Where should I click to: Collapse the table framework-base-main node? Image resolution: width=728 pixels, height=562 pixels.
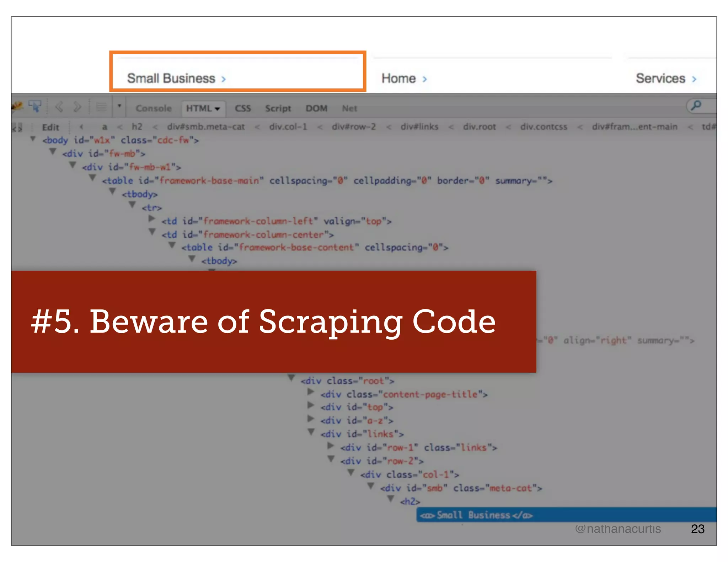[x=92, y=178]
